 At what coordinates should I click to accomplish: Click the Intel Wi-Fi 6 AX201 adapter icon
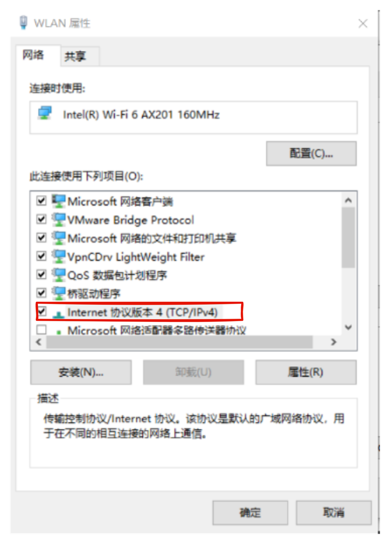point(45,113)
